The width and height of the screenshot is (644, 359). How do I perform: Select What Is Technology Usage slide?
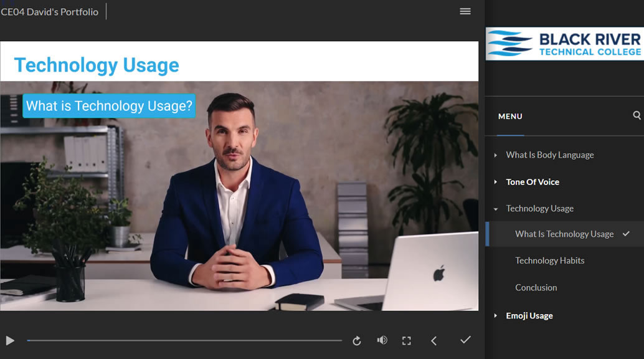coord(564,234)
